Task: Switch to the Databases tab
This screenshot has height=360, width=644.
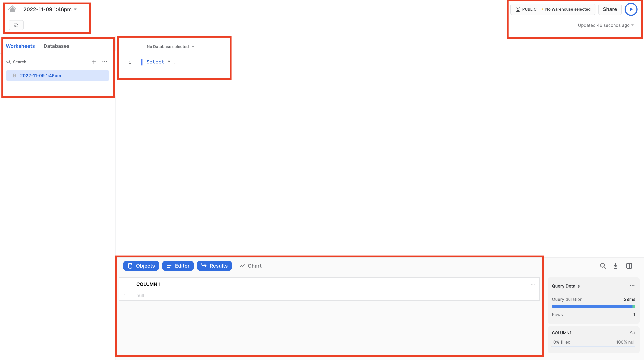Action: click(x=56, y=46)
